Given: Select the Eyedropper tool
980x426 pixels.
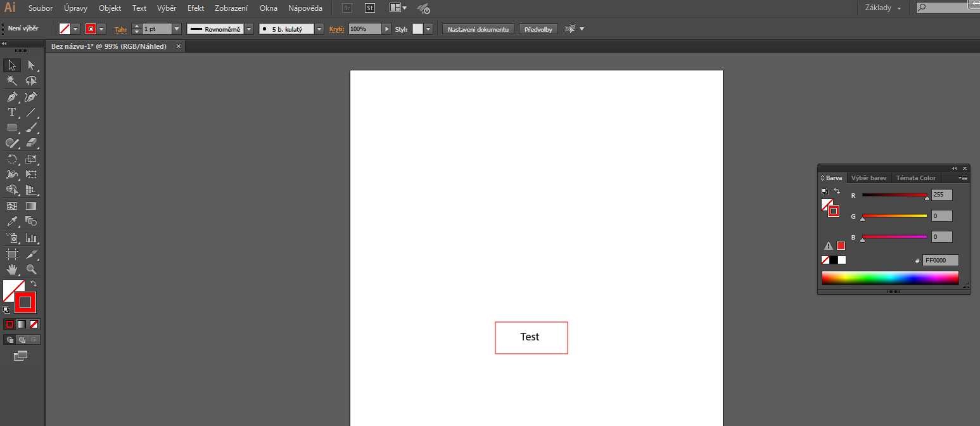Looking at the screenshot, I should coord(11,221).
